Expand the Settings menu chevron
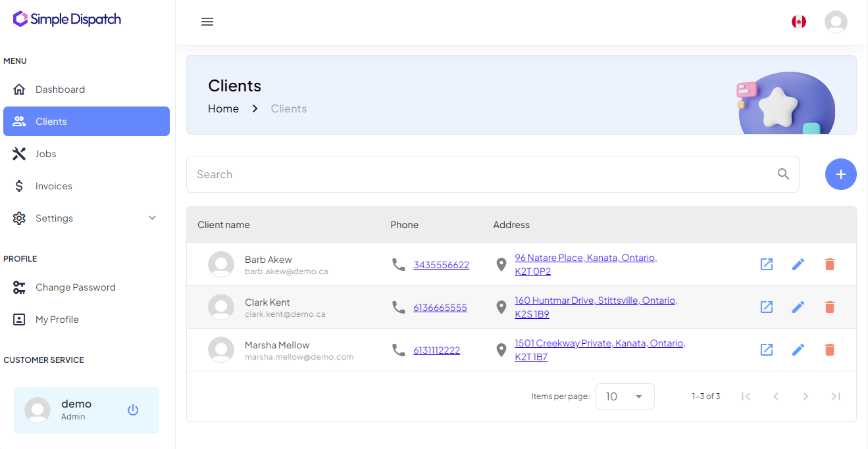 click(152, 218)
